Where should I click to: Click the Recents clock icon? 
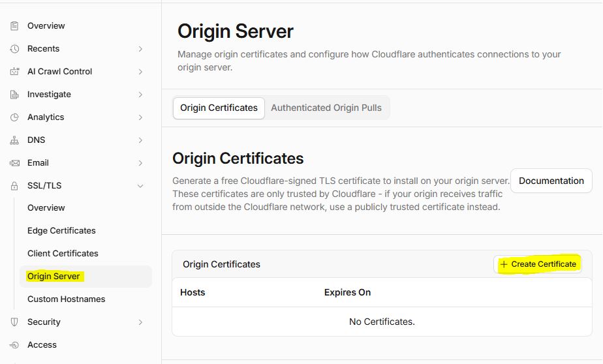[14, 49]
